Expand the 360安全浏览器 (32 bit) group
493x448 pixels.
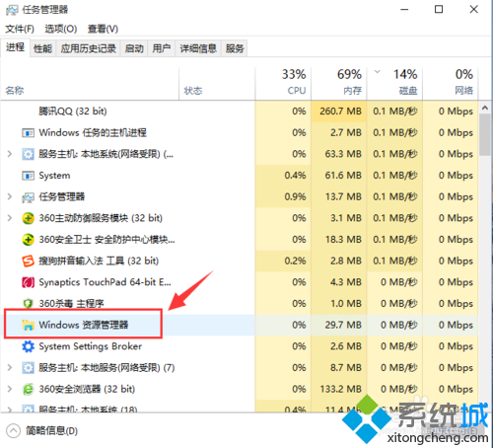click(10, 389)
